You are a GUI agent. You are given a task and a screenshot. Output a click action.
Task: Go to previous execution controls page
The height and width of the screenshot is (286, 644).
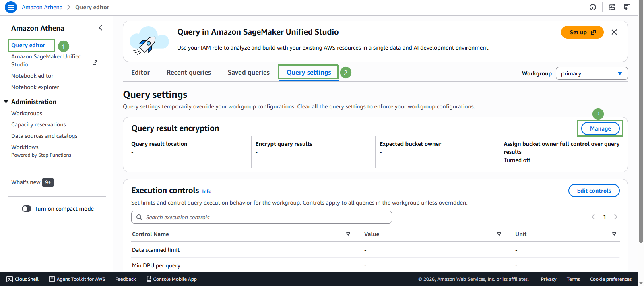tap(593, 217)
